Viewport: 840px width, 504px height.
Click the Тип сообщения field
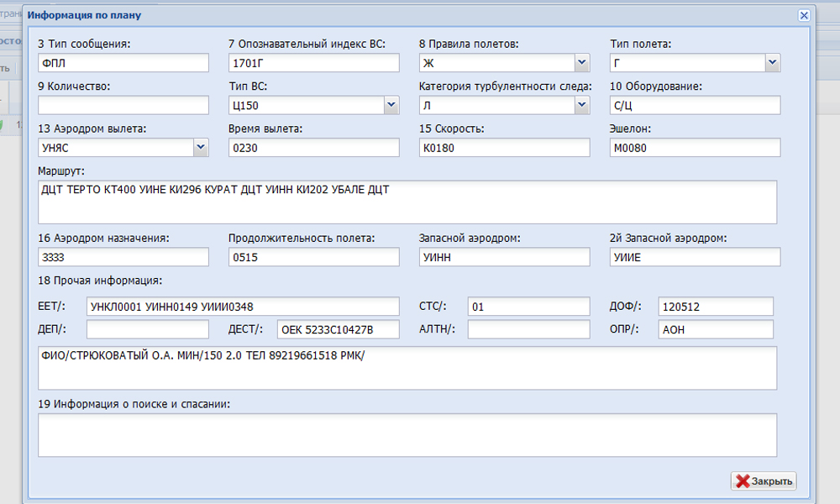click(x=123, y=63)
